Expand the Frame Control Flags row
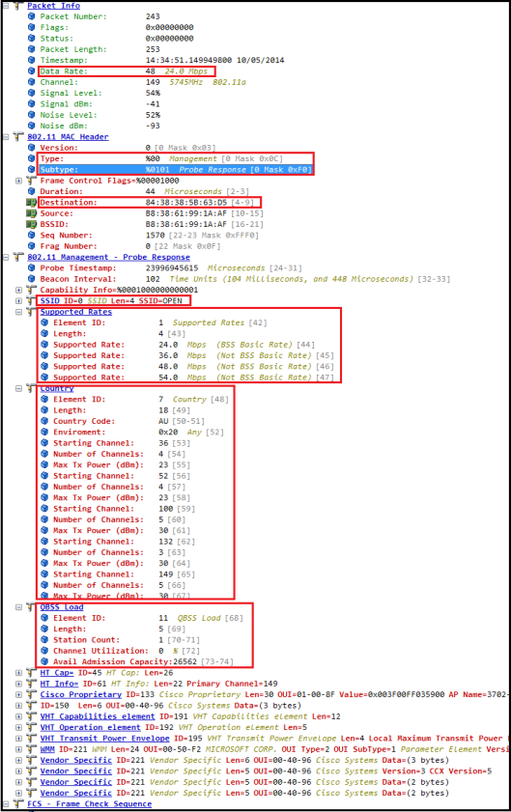 tap(18, 181)
